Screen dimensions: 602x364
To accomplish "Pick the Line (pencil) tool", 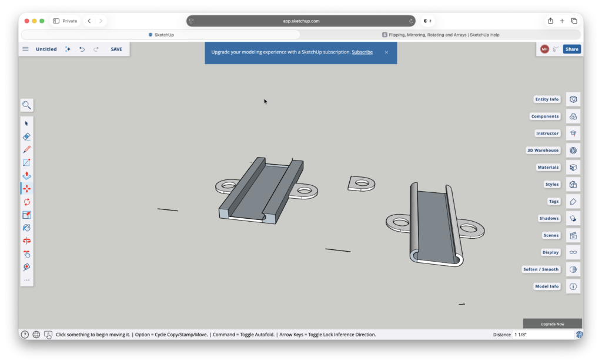I will pos(26,149).
